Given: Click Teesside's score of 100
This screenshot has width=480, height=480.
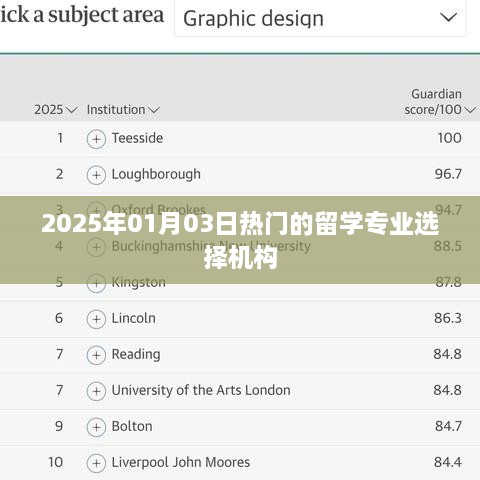Looking at the screenshot, I should coord(449,138).
